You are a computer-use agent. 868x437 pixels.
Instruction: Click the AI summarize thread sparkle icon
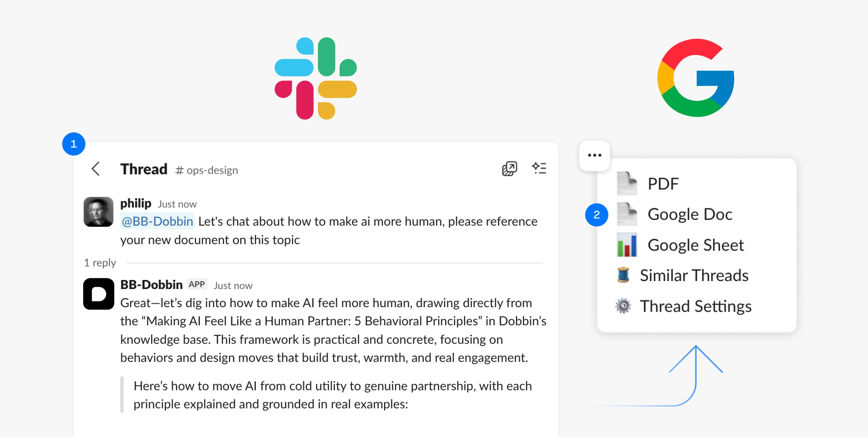(x=539, y=168)
